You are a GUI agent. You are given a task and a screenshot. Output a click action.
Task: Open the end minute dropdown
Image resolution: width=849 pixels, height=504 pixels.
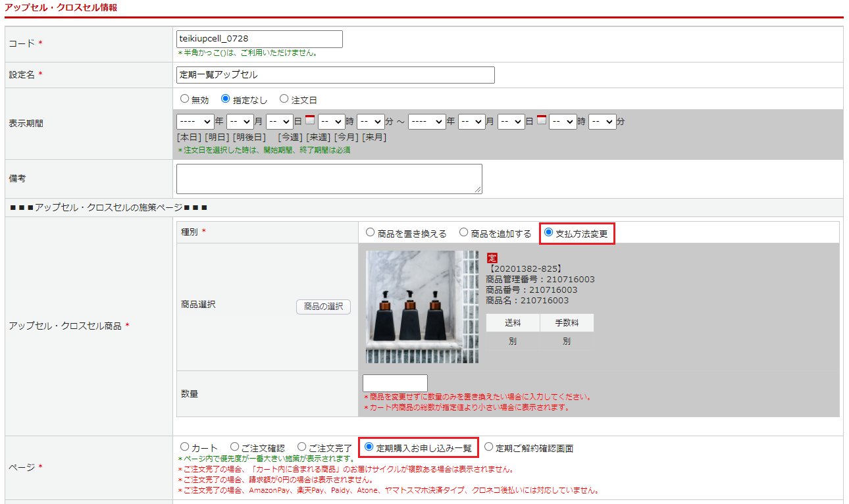[x=602, y=122]
